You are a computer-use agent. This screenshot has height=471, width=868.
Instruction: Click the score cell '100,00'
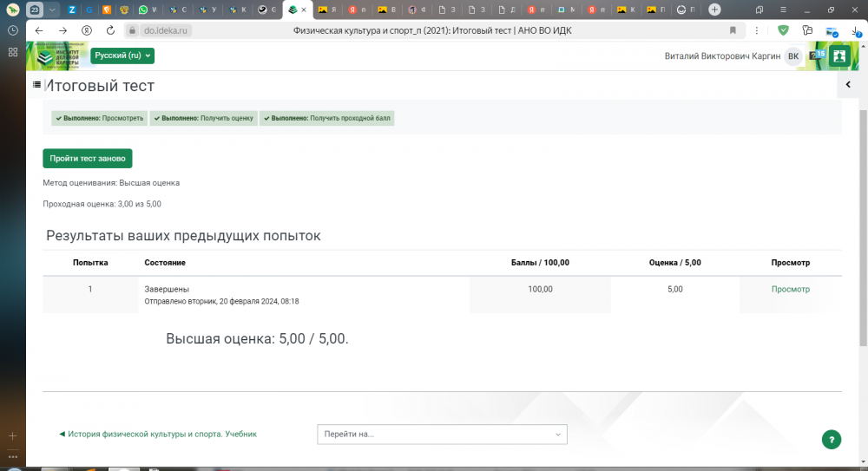(x=540, y=289)
